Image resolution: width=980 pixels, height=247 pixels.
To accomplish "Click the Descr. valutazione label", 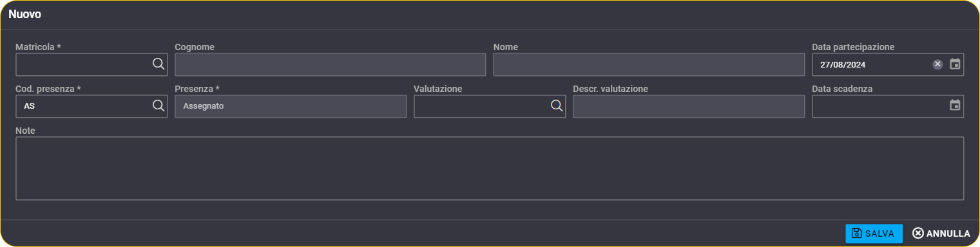I will [x=610, y=89].
